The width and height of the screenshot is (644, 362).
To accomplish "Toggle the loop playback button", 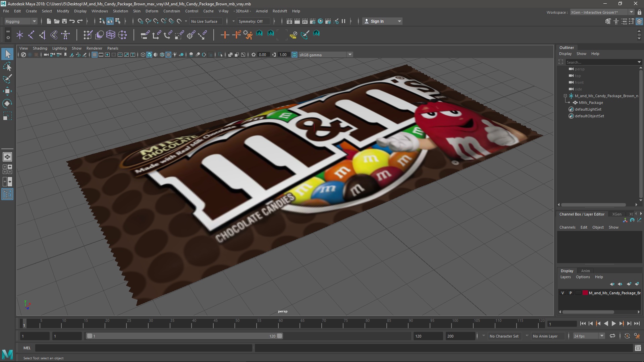I will click(612, 336).
